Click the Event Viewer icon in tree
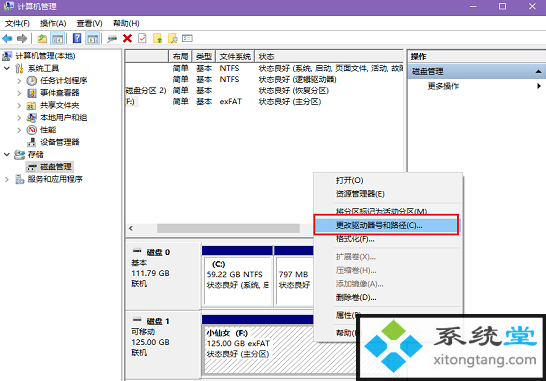546x381 pixels. 32,93
